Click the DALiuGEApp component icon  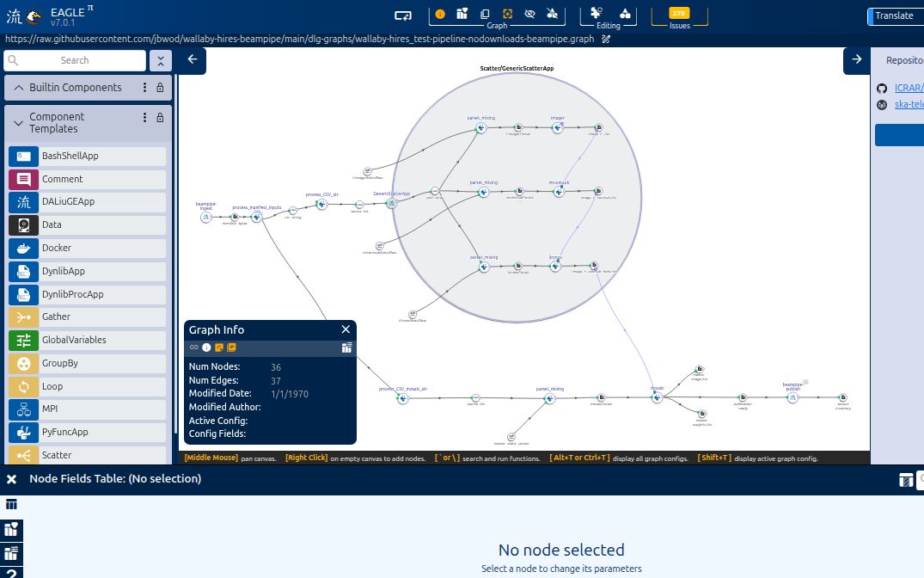click(x=23, y=202)
